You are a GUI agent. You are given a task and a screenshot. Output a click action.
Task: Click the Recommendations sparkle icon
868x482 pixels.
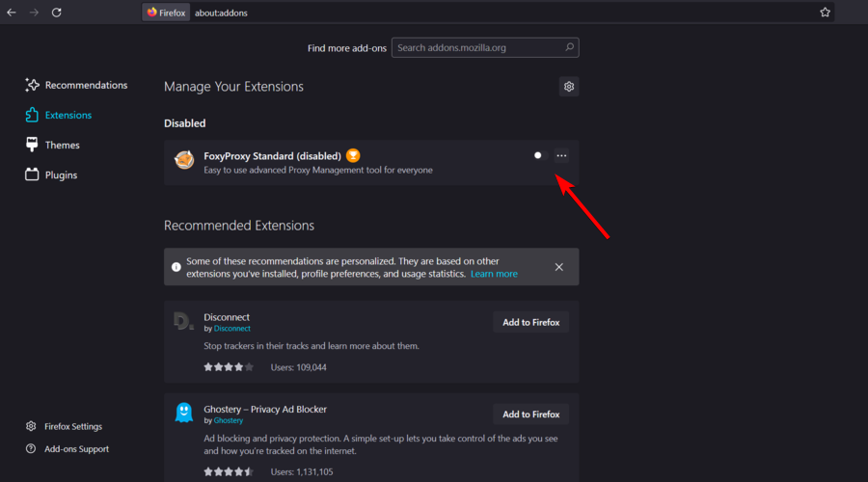tap(32, 85)
